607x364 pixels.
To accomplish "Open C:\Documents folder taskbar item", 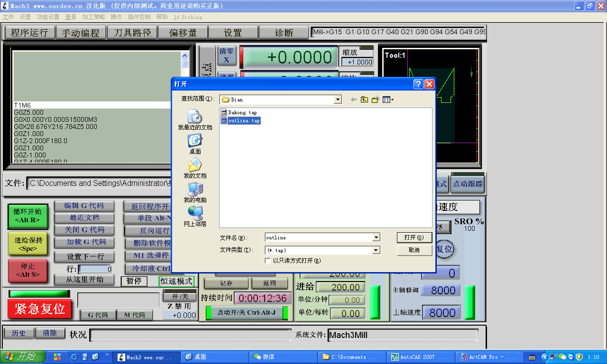I will 352,357.
